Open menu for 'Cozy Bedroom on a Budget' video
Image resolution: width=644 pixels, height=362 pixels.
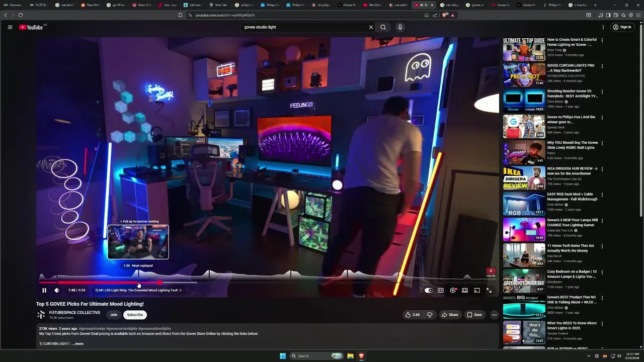pos(602,272)
